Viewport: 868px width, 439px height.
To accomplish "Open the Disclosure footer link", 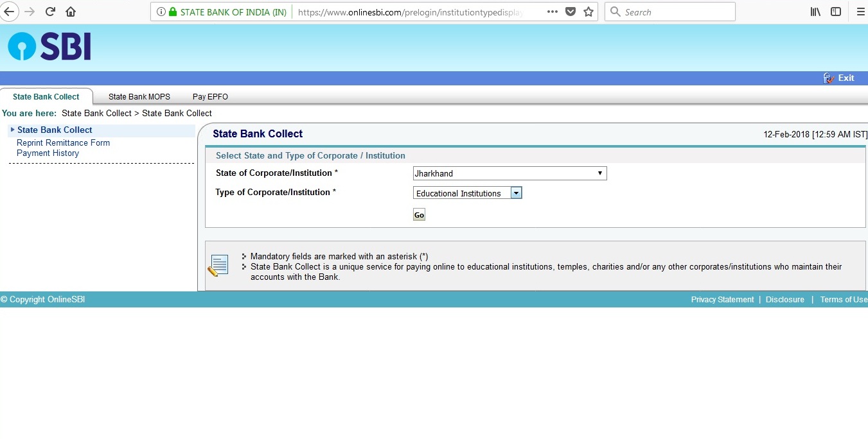I will coord(784,300).
